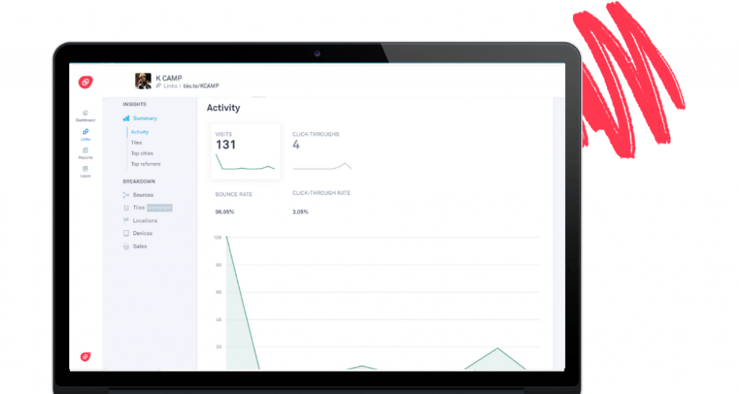The width and height of the screenshot is (739, 394).
Task: Click the Sources icon in Breakdown
Action: tap(126, 195)
